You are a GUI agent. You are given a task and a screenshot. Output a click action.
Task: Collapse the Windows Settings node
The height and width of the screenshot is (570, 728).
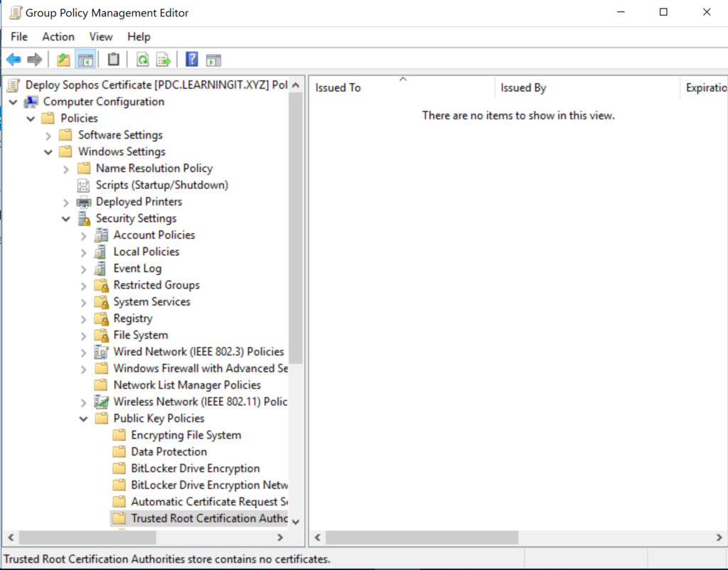click(48, 152)
